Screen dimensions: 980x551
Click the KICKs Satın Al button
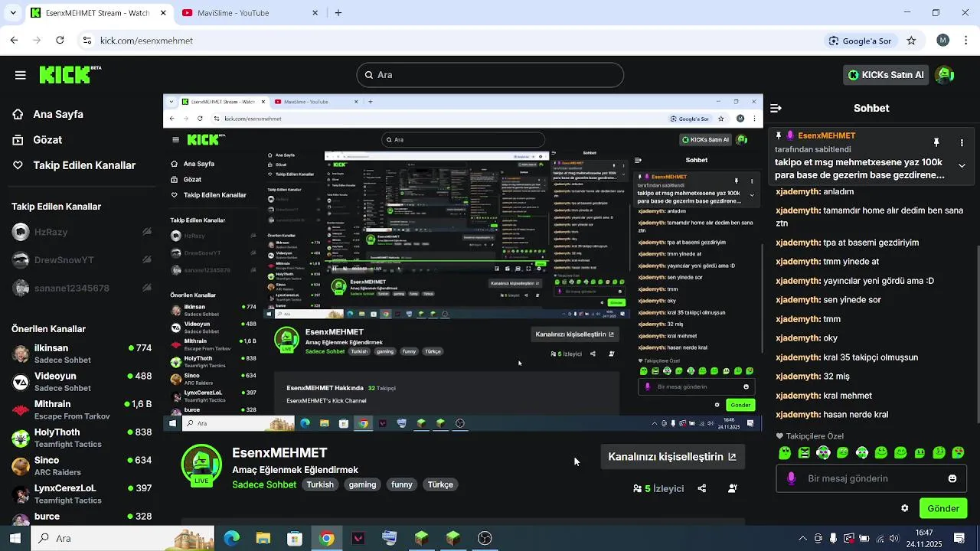(x=887, y=75)
